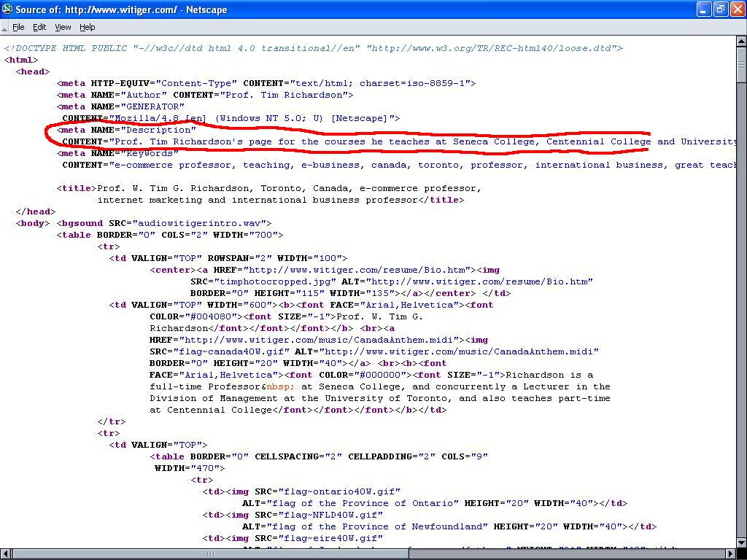
Task: Click the closing </head> tag
Action: 36,211
